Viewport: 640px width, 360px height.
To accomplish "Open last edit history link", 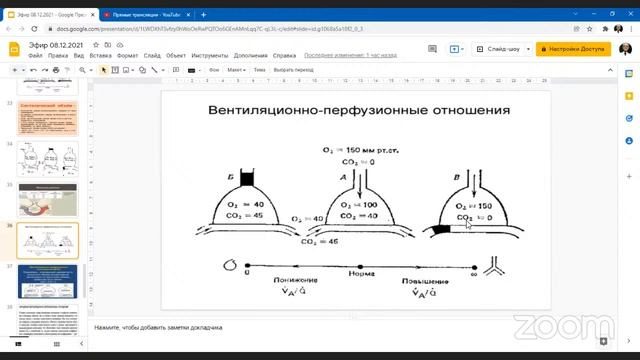I will pyautogui.click(x=350, y=56).
